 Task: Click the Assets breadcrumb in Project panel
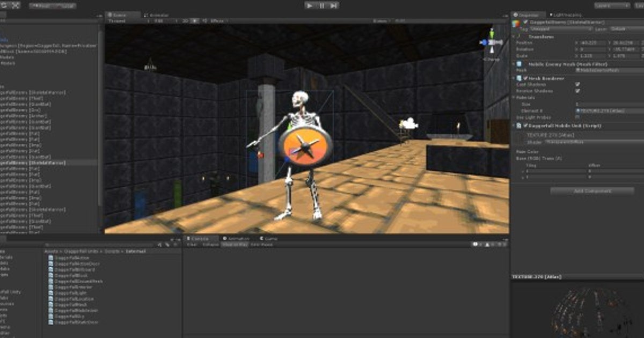point(52,251)
